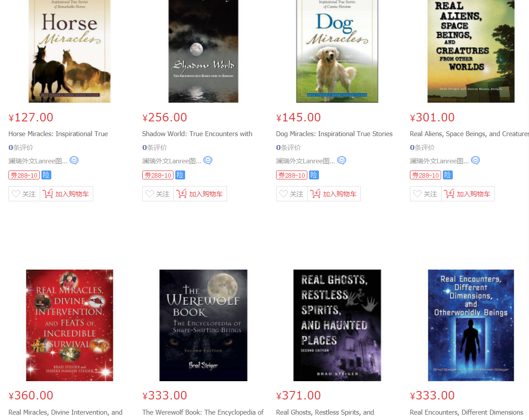The height and width of the screenshot is (420, 529).
Task: Open seller chat icon under Dog Miracles
Action: pos(342,160)
